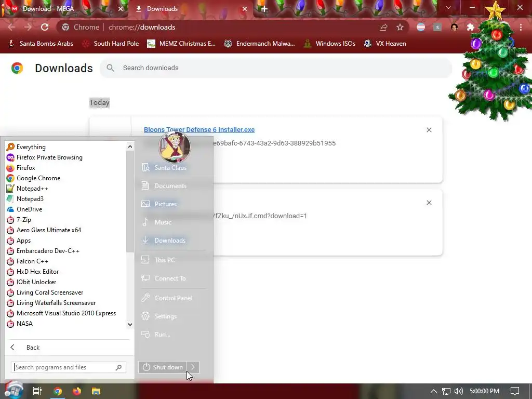Open the tab search chevron
This screenshot has height=399, width=532.
point(448,7)
